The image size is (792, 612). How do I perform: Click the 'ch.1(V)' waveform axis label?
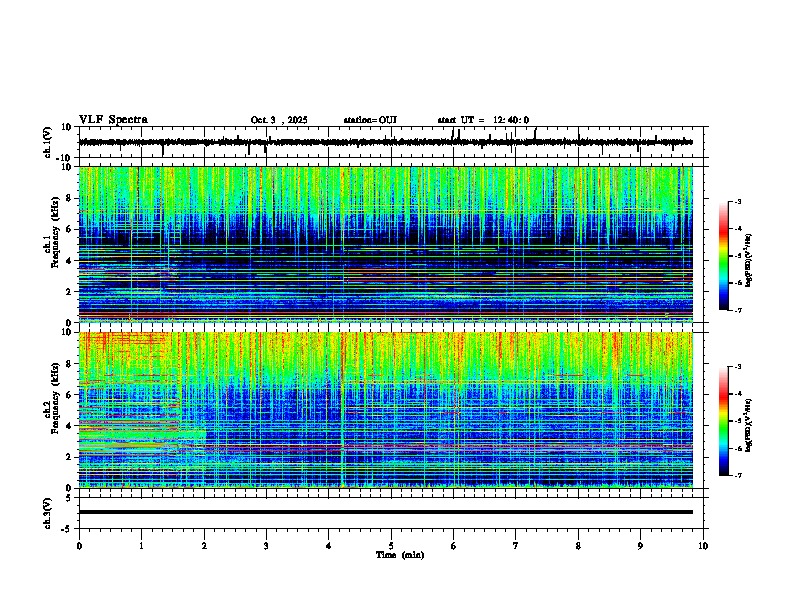pos(48,142)
